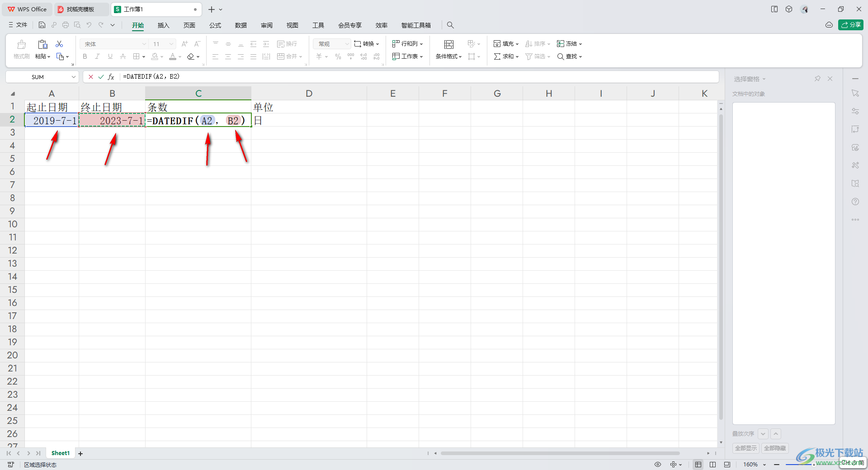
Task: Click the ribbon search magnifier icon
Action: (450, 25)
